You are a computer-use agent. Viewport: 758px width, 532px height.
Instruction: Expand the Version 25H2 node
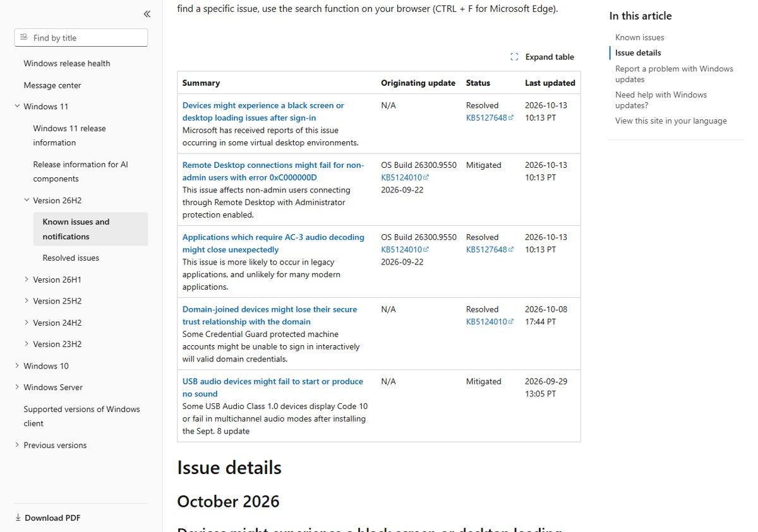[27, 300]
